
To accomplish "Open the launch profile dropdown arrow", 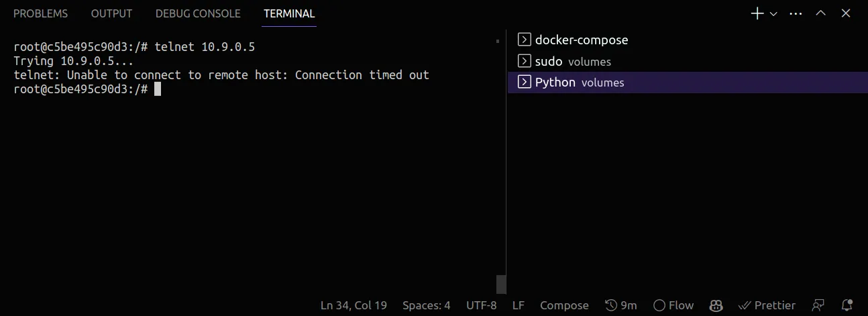I will pos(773,13).
